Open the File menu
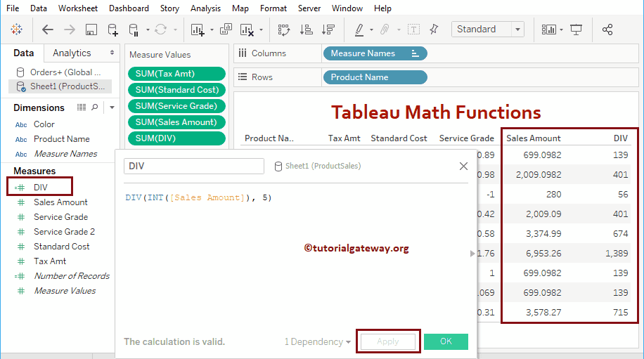 [13, 8]
